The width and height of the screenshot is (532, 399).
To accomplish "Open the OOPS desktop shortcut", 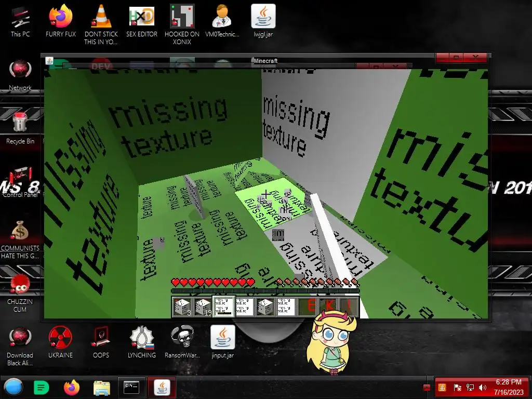I will pos(101,343).
